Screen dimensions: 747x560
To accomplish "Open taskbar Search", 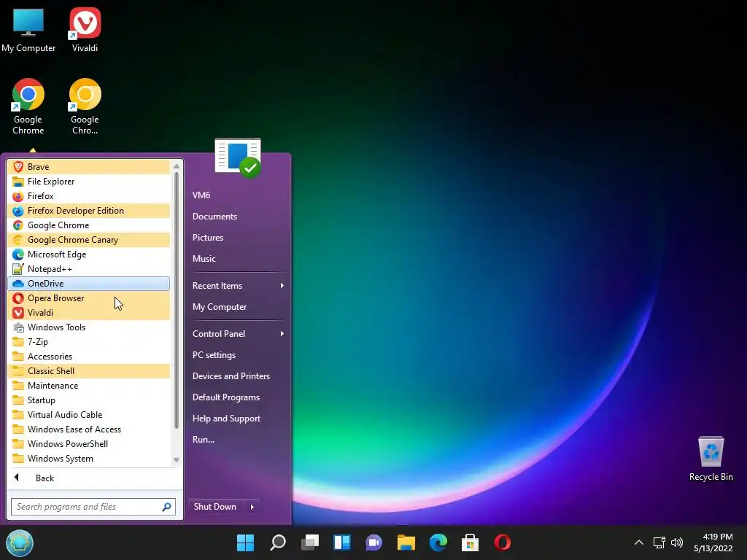I will [278, 542].
